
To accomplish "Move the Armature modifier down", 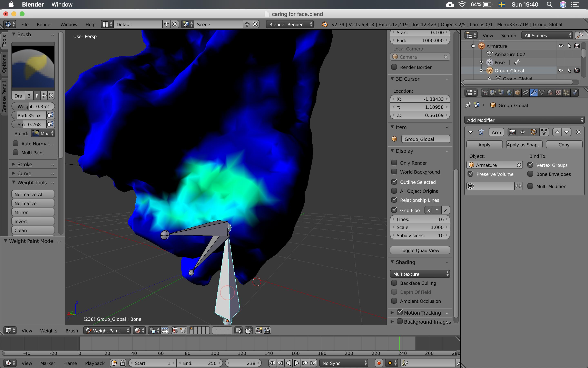I will click(x=567, y=132).
